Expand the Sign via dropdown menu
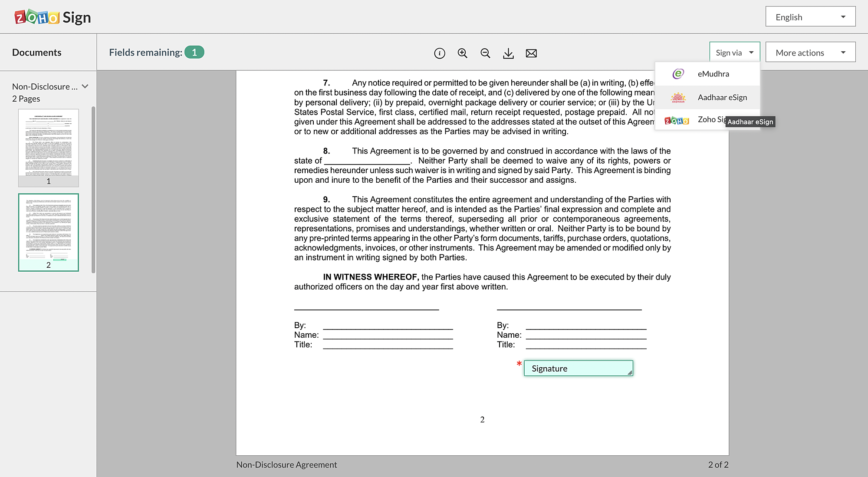868x477 pixels. 734,52
